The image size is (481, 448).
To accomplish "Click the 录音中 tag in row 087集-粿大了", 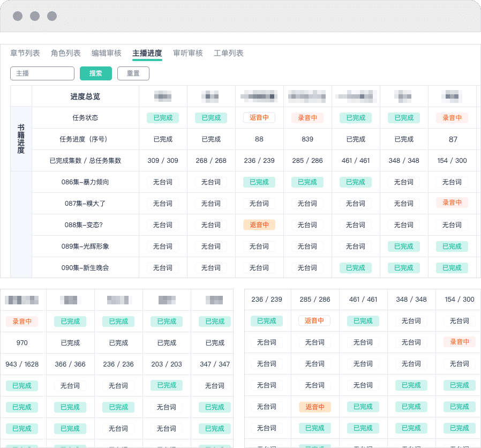I will pos(452,203).
